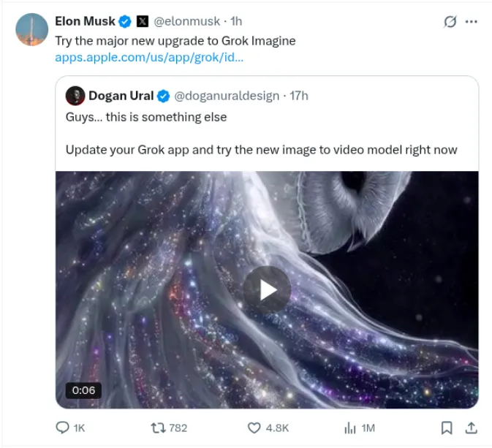Click the Grok explain icon
This screenshot has height=448, width=492.
450,22
